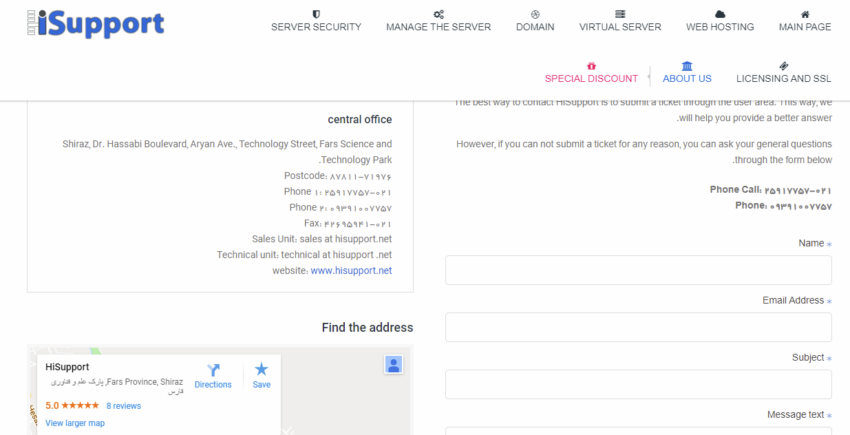Click the blue user profile icon on map
The height and width of the screenshot is (435, 850).
point(394,364)
